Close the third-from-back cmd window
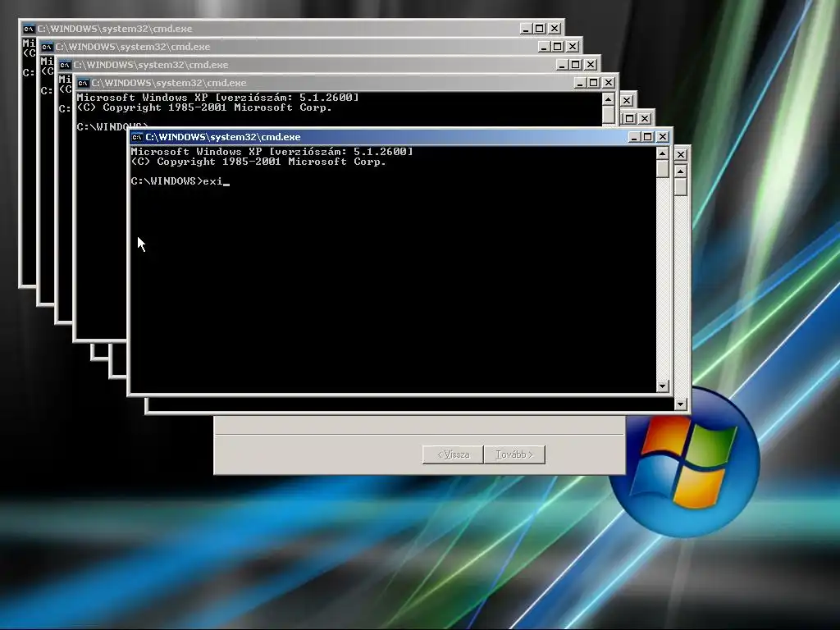Screen dimensions: 840x630 pos(591,66)
